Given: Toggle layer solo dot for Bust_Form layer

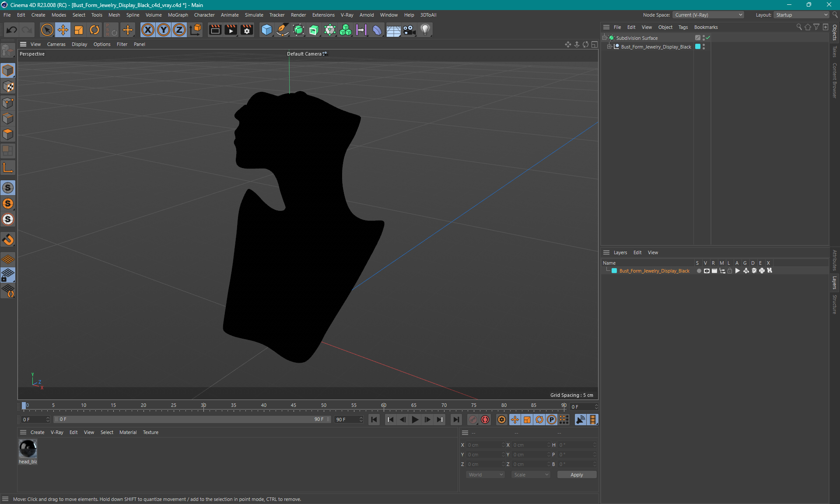Looking at the screenshot, I should [699, 271].
